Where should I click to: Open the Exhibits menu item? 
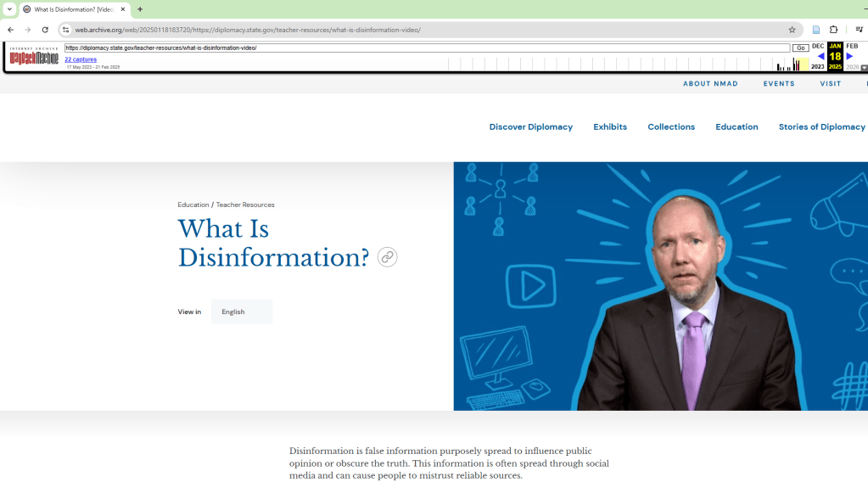coord(609,127)
